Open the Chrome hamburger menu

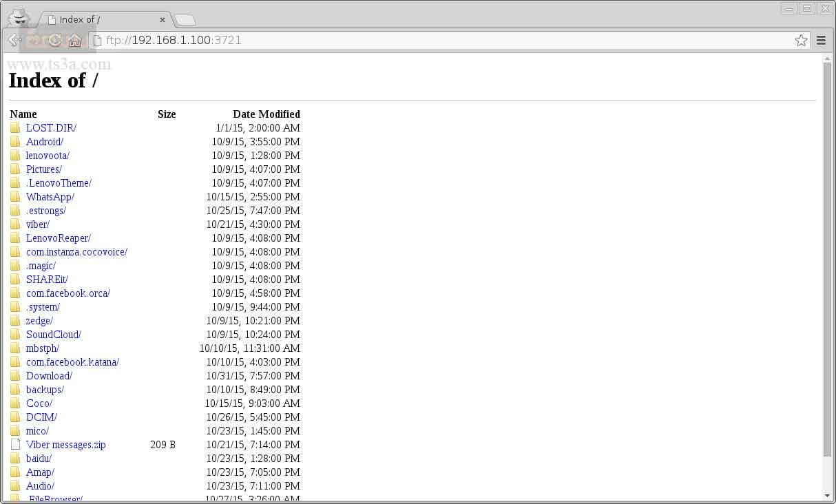point(821,41)
